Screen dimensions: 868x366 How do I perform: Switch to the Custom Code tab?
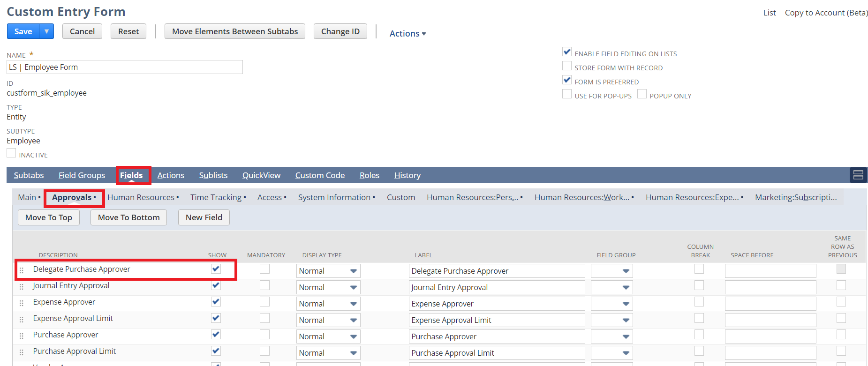(320, 175)
